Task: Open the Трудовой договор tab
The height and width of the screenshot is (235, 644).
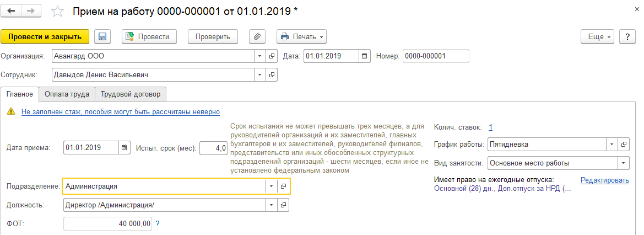Action: [131, 94]
